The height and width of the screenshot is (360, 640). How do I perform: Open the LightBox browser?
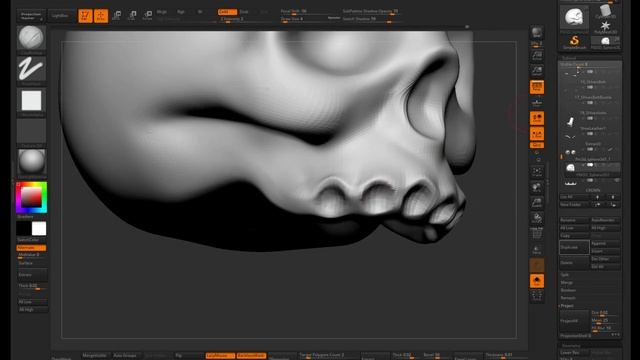(x=60, y=16)
